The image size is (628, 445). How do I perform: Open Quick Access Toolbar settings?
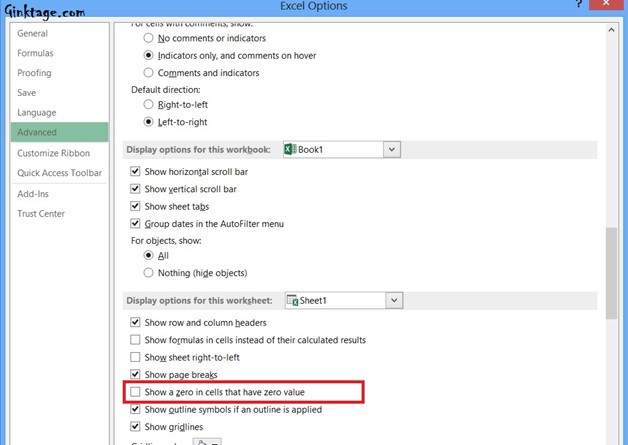(x=59, y=173)
